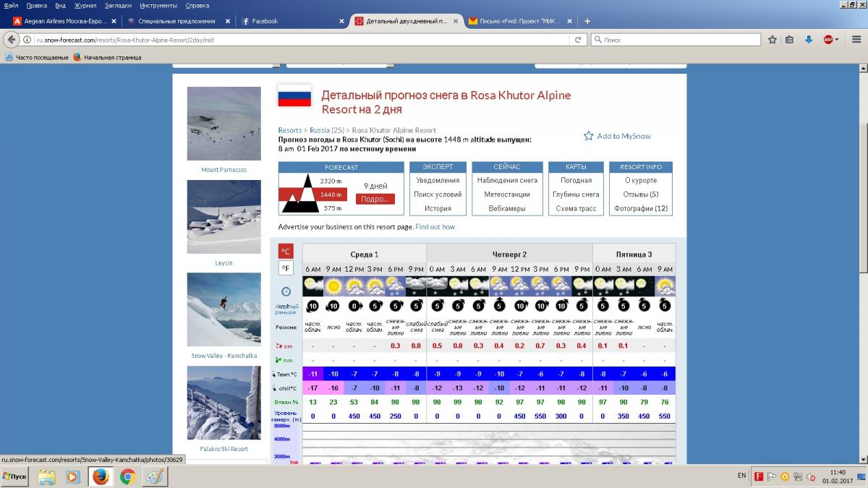Click the Adblock Plus icon
This screenshot has width=868, height=488.
tap(827, 40)
